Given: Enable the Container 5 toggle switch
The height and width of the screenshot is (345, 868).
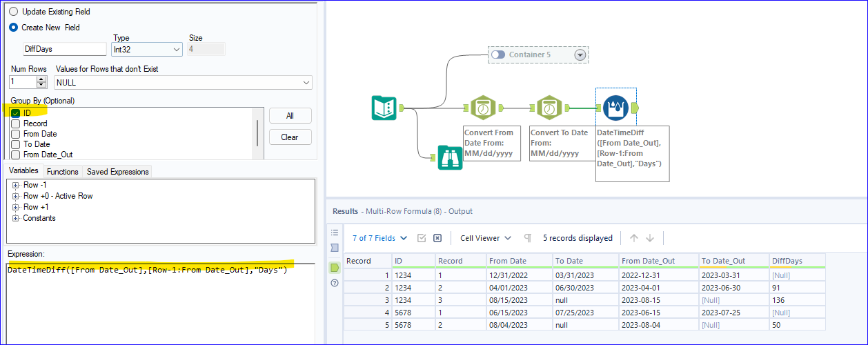Looking at the screenshot, I should coord(497,55).
